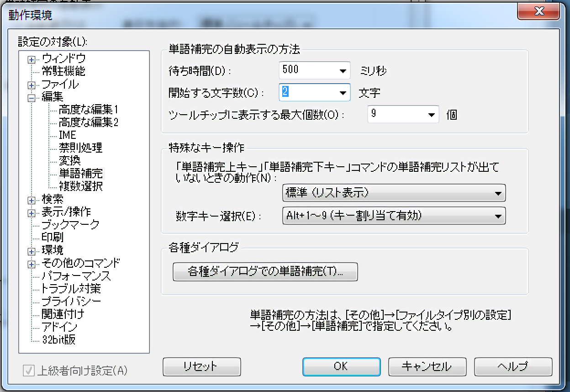Expand the 検索 tree node
Viewport: 570px width, 392px height.
32,200
